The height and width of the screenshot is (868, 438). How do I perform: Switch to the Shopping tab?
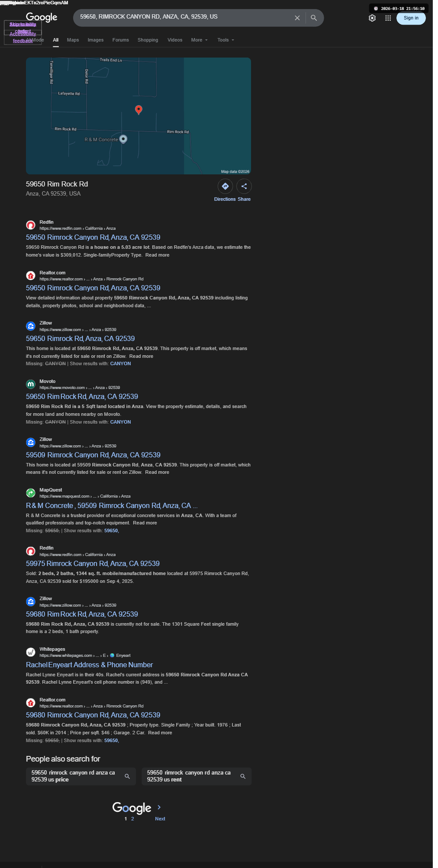(x=148, y=40)
